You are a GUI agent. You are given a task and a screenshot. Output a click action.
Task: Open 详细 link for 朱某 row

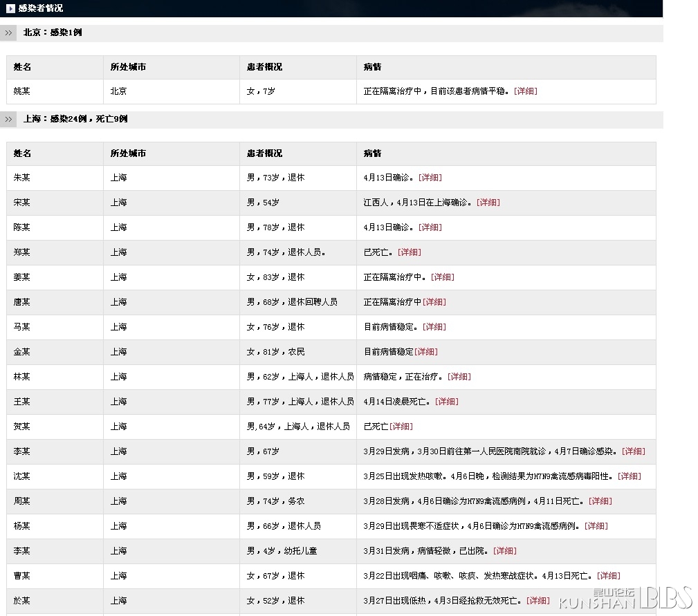[x=430, y=178]
